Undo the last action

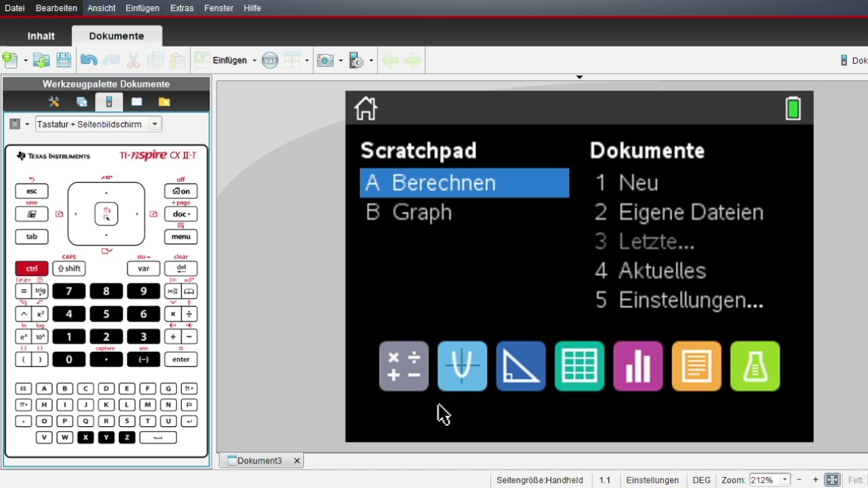coord(89,60)
